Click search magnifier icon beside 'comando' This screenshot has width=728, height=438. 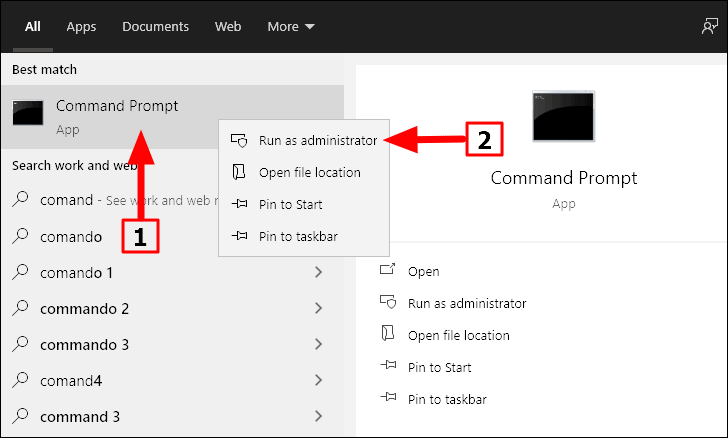point(20,235)
